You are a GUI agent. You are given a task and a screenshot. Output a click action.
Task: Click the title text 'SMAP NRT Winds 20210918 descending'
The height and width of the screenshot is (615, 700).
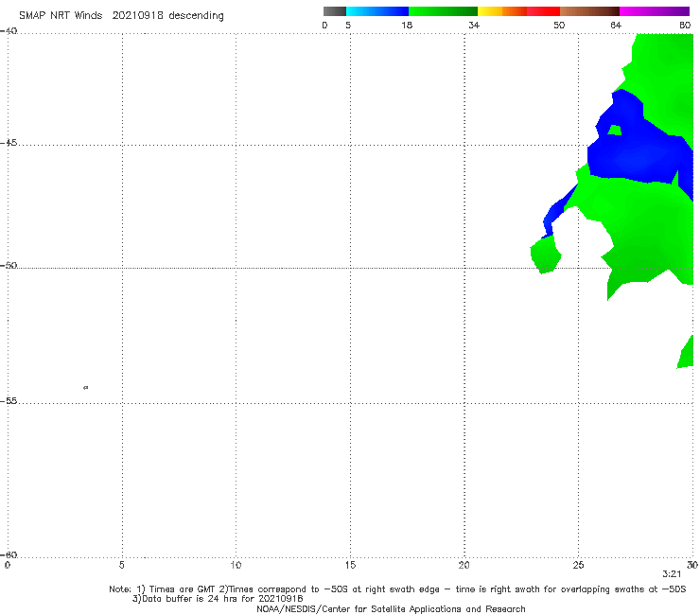(x=121, y=16)
